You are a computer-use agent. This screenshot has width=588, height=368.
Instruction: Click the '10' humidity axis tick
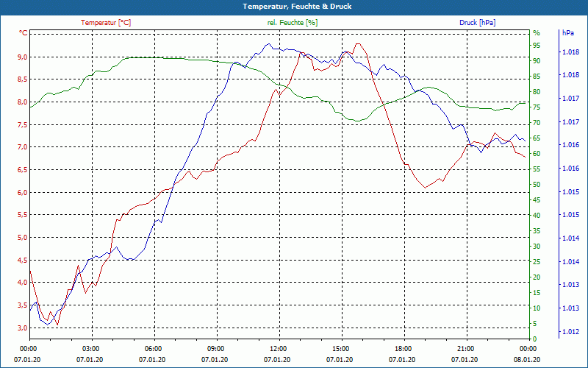pos(537,308)
